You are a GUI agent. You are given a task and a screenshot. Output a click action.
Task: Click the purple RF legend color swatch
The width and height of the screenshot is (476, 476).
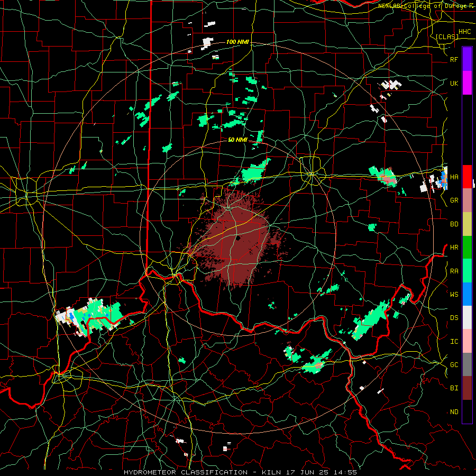pos(467,59)
